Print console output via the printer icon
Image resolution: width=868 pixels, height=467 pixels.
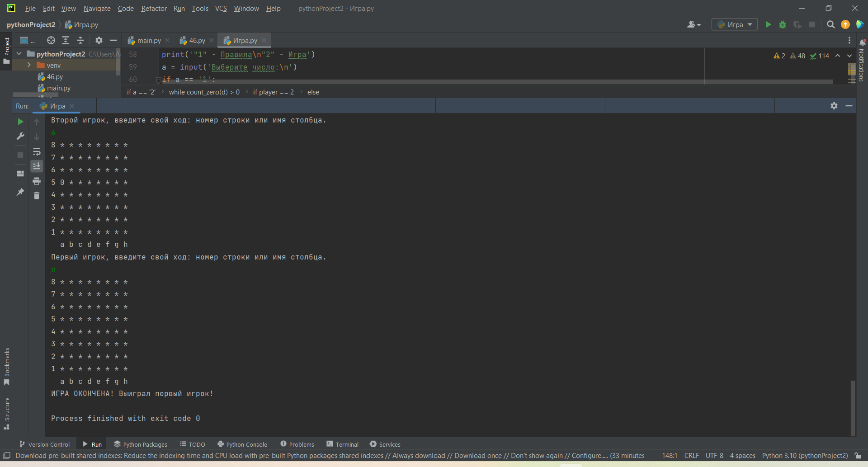coord(37,181)
